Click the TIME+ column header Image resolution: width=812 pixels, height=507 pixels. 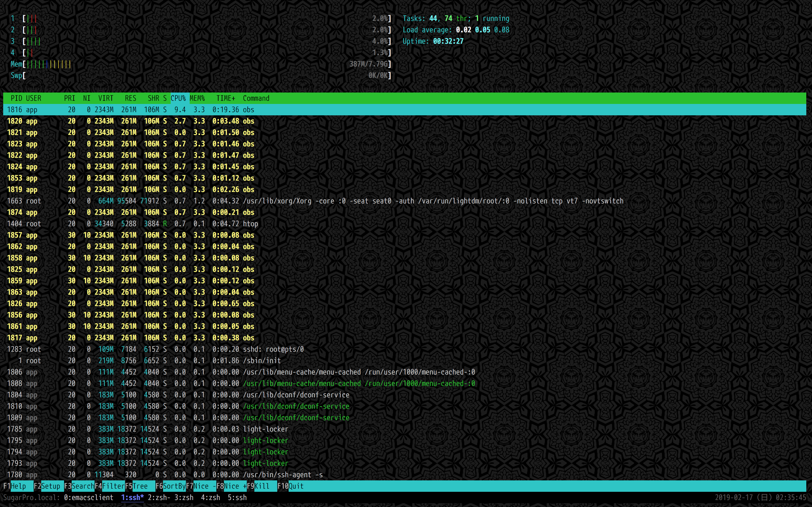[226, 98]
